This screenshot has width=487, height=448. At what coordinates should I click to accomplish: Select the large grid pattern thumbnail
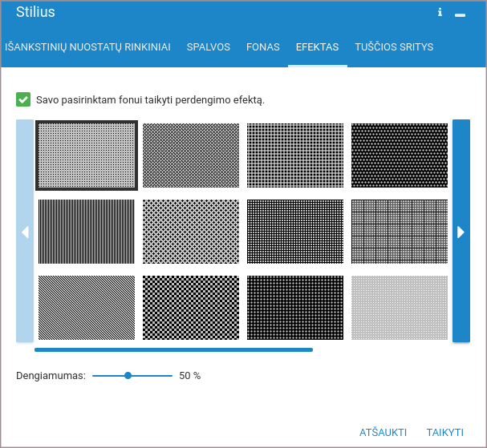(400, 232)
